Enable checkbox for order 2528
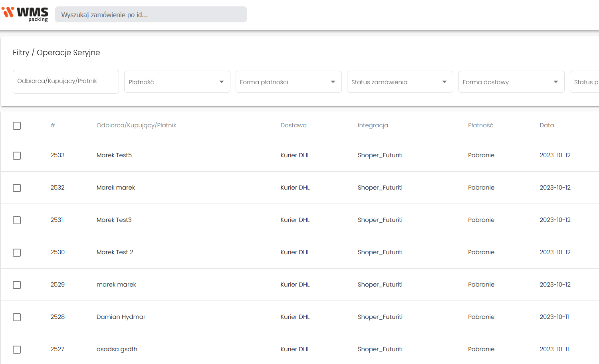The image size is (599, 364). [x=17, y=317]
